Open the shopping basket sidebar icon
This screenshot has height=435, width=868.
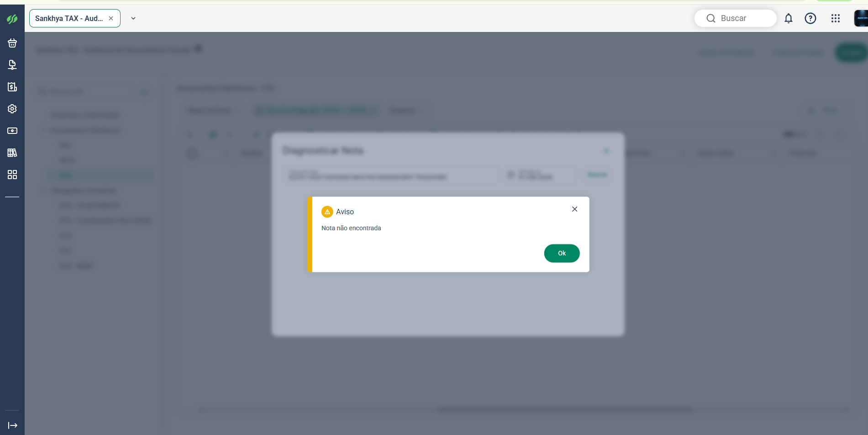click(12, 43)
